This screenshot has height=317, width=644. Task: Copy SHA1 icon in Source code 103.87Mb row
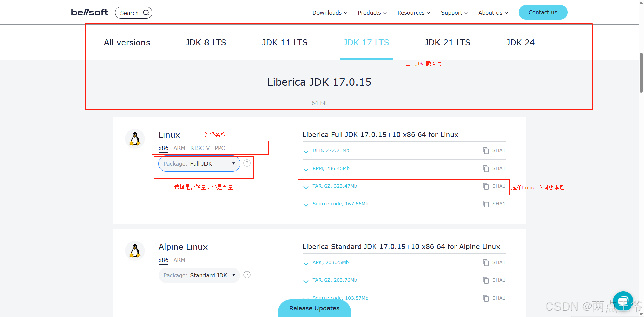(486, 298)
